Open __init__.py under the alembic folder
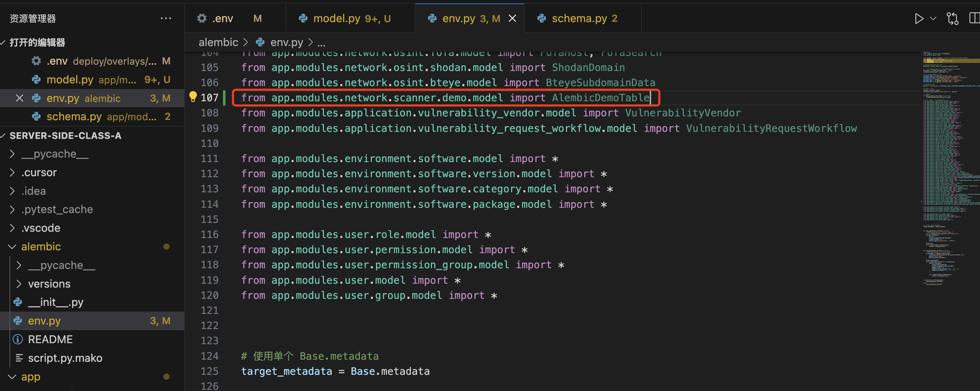The width and height of the screenshot is (980, 391). [56, 302]
